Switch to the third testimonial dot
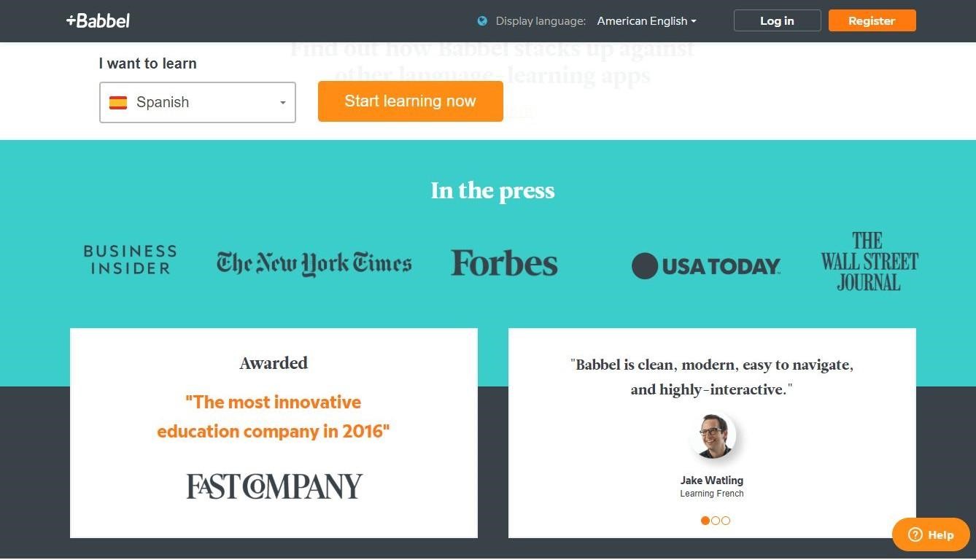 pyautogui.click(x=726, y=521)
